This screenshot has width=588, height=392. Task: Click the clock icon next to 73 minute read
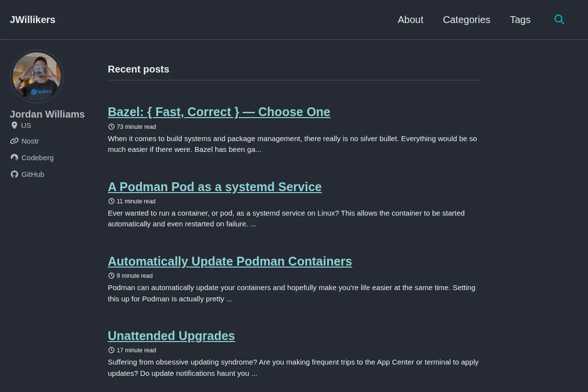[111, 126]
